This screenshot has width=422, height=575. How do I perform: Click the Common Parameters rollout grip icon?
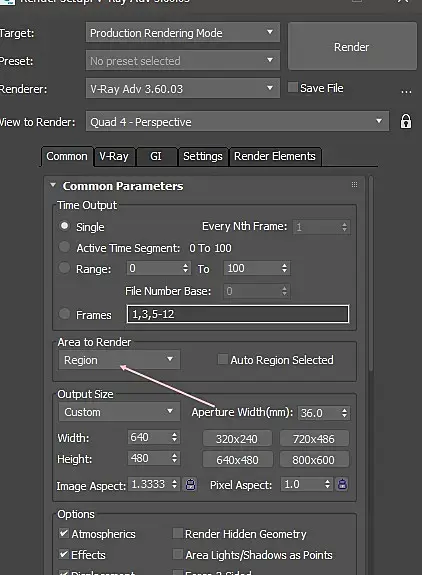click(354, 184)
